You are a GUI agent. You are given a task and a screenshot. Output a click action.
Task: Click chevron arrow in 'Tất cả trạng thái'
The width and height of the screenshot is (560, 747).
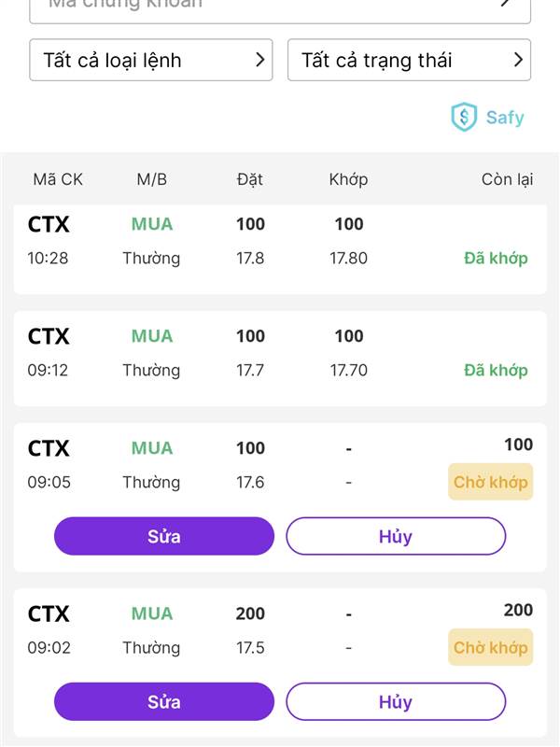(518, 60)
